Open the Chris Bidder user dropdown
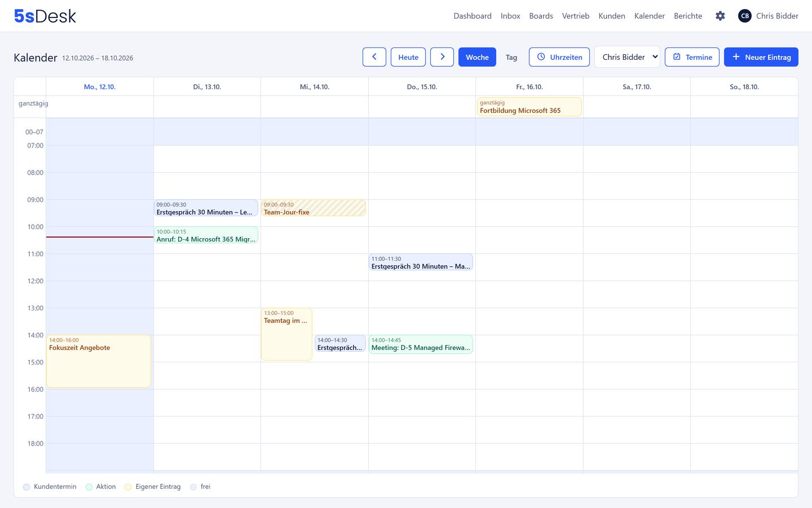This screenshot has width=812, height=508. click(x=627, y=57)
